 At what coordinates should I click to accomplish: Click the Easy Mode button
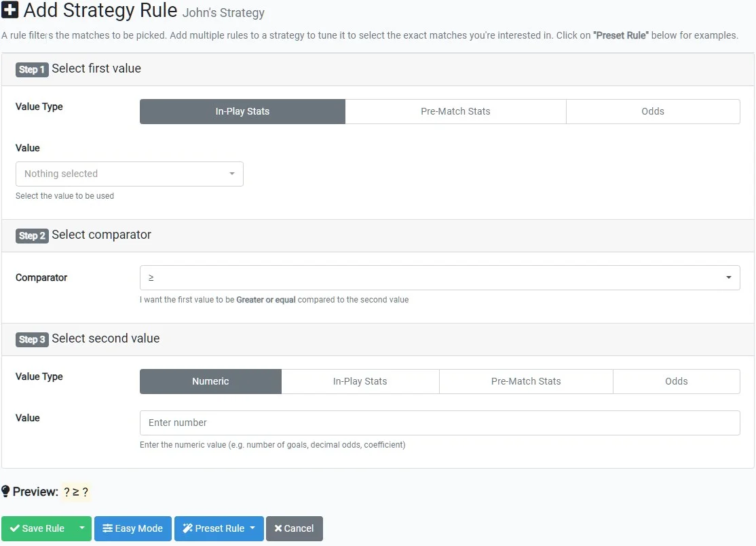(132, 528)
